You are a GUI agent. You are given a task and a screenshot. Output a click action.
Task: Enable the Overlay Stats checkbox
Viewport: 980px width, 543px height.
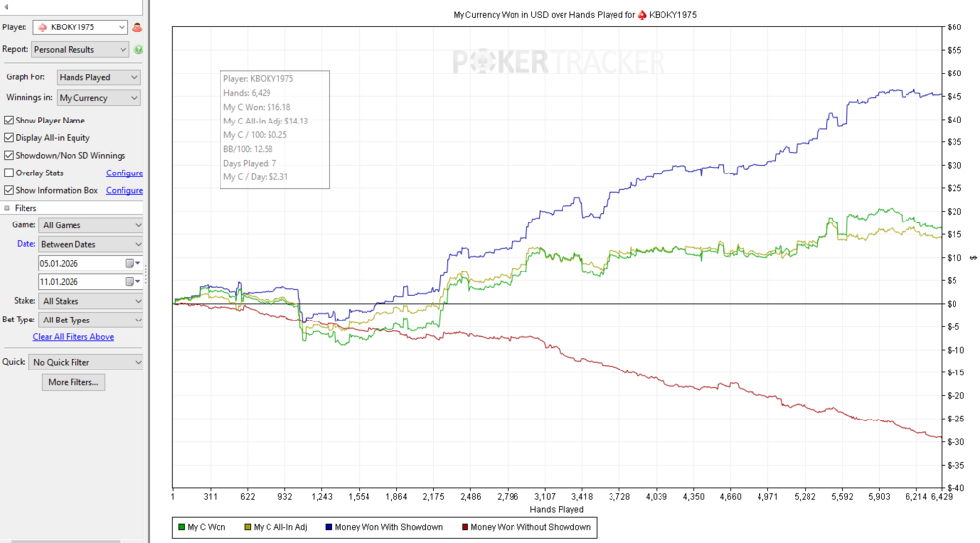pos(9,173)
